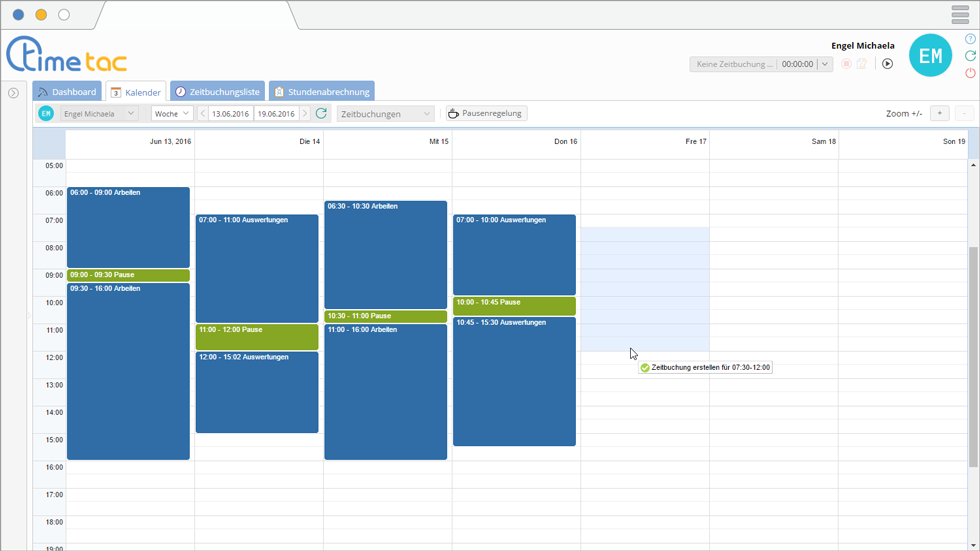Start time tracking with play button

click(887, 64)
